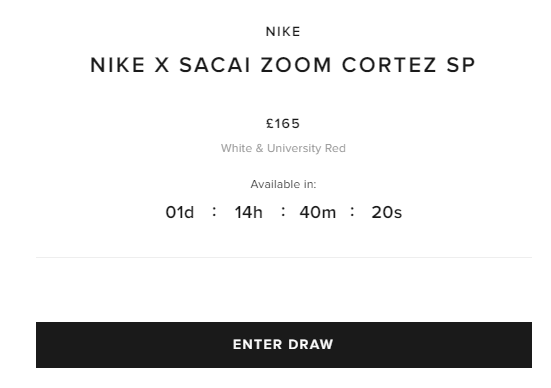Click the 20s seconds countdown value
The height and width of the screenshot is (388, 551).
click(387, 212)
